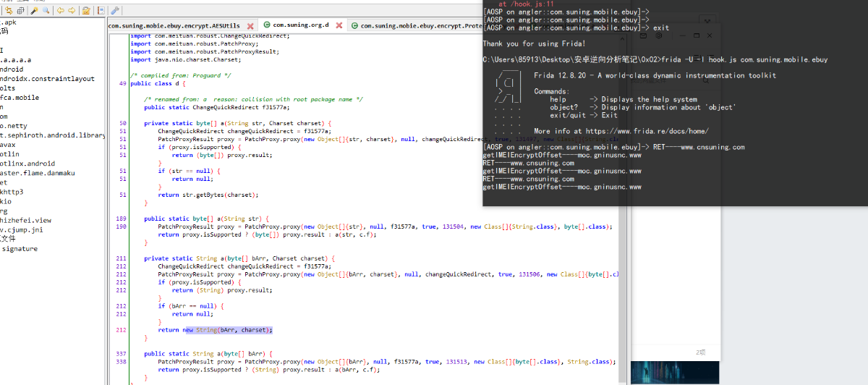Click the mail icon in background window
This screenshot has height=385, width=868.
643,35
